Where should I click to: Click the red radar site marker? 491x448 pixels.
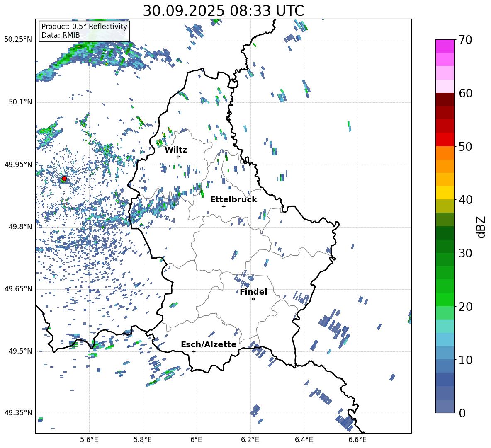click(64, 179)
